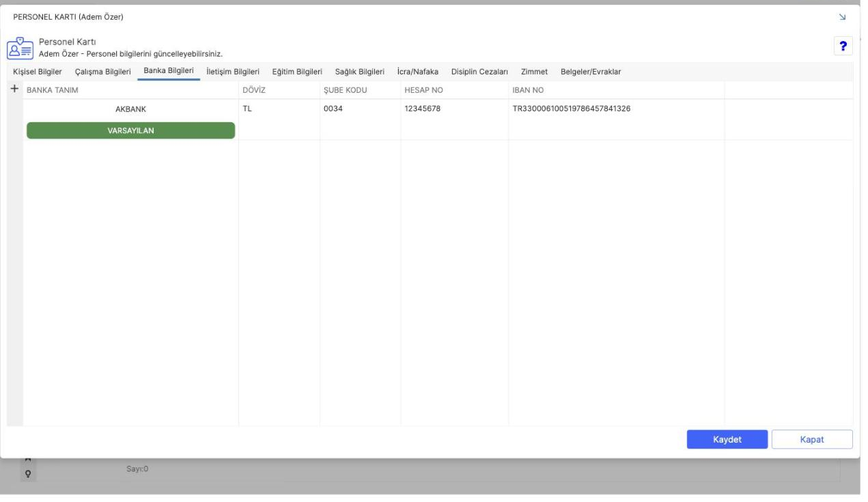The height and width of the screenshot is (502, 868).
Task: Select the Zimmet tab
Action: [534, 72]
